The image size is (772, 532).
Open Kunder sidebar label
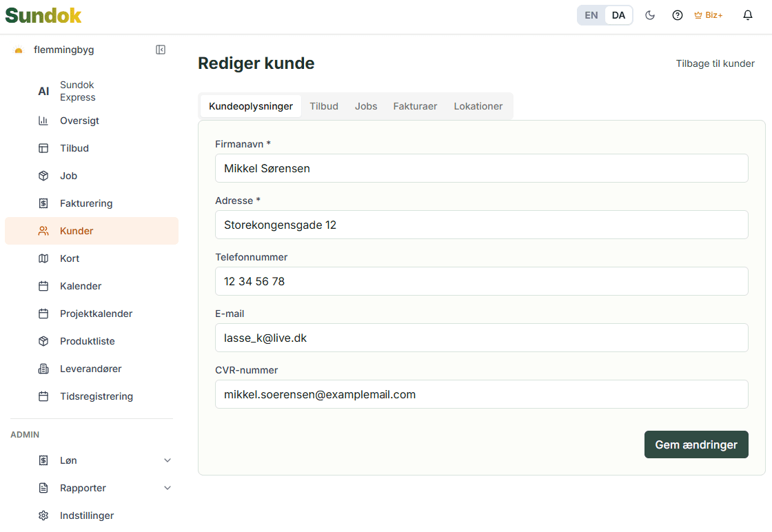[77, 231]
